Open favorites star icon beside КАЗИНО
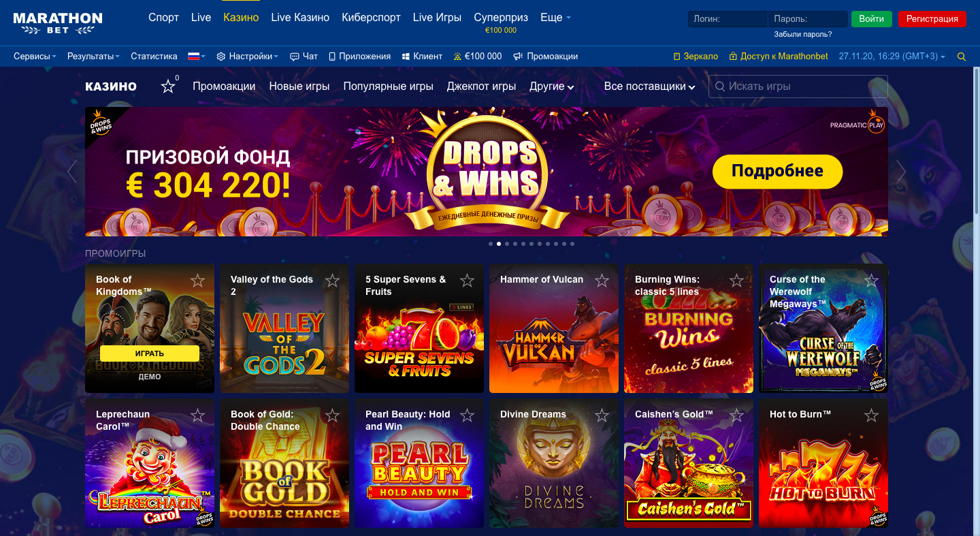 click(x=167, y=86)
